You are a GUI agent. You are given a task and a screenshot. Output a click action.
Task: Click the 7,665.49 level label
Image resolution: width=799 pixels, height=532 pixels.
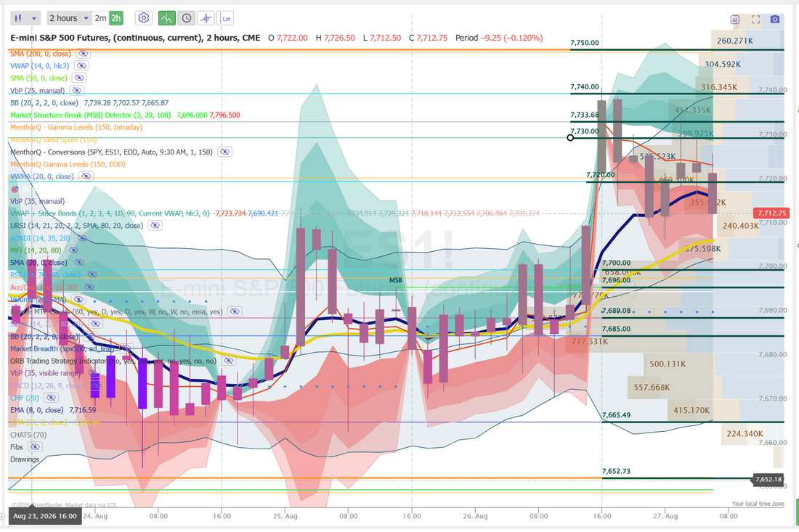(x=616, y=415)
